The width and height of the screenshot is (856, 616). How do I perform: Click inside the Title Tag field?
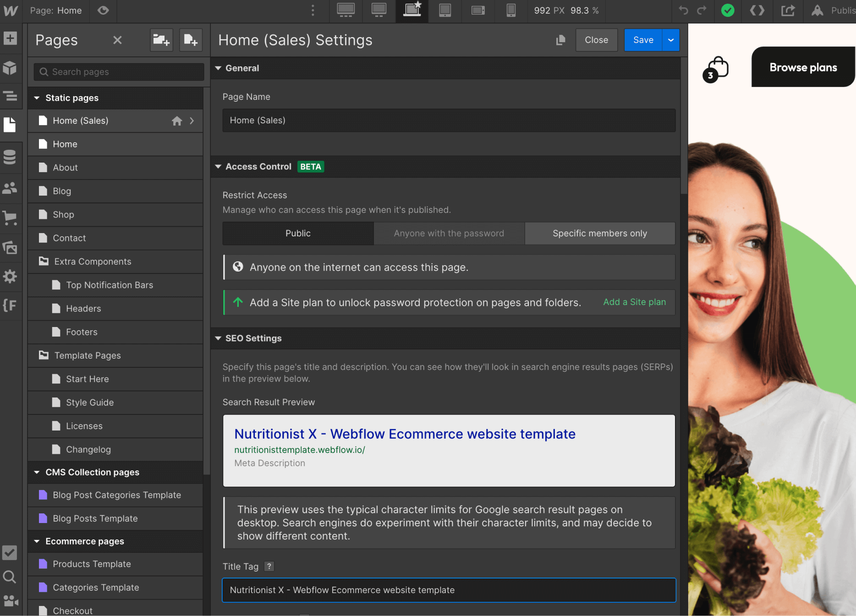(448, 590)
